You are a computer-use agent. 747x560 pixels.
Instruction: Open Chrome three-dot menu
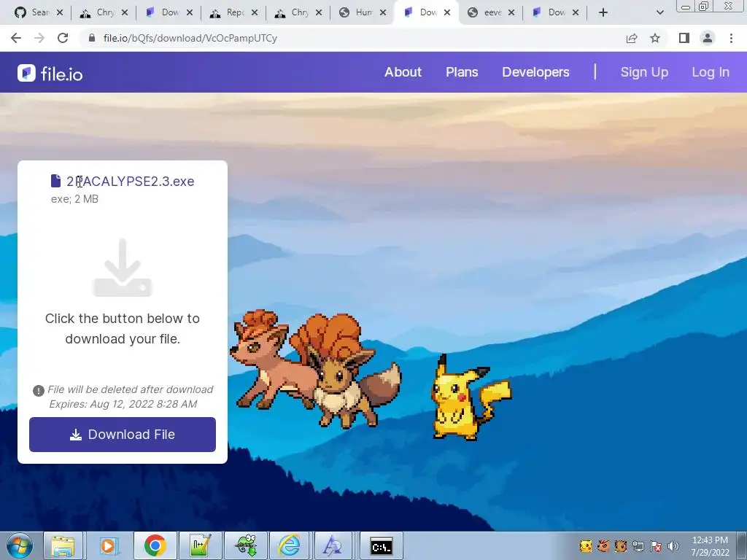[x=731, y=38]
